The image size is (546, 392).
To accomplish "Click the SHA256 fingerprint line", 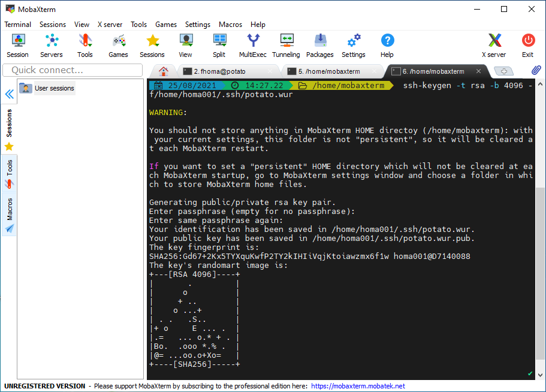I will (x=310, y=257).
